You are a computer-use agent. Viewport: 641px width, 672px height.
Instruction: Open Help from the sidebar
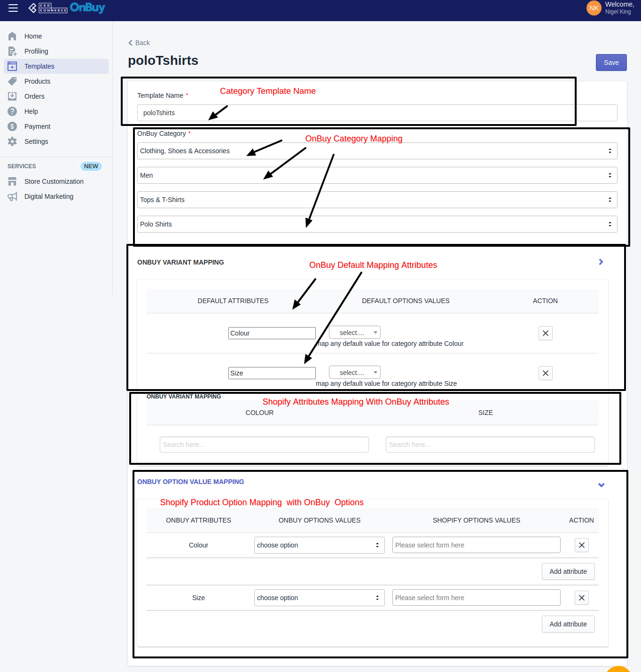pyautogui.click(x=56, y=111)
